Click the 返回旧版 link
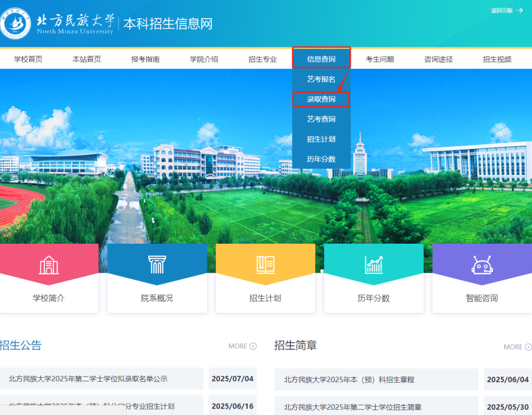Viewport: 532px width, 415px height. [x=501, y=10]
